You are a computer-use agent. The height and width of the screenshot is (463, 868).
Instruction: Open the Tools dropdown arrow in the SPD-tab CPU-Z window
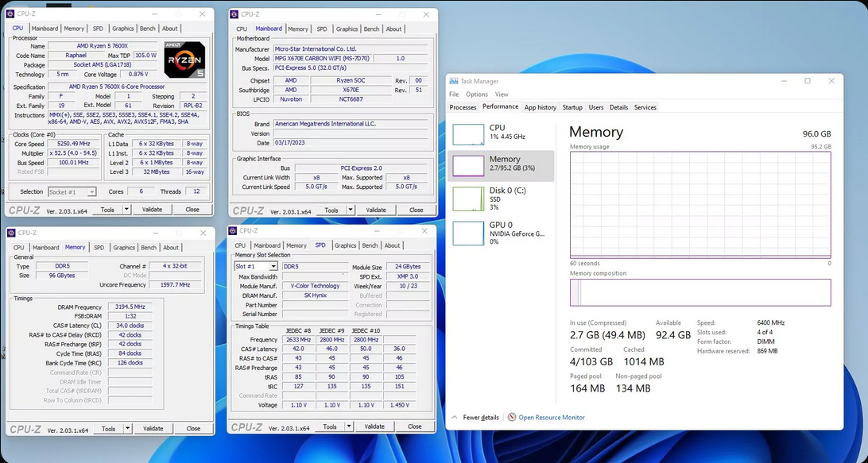coord(349,426)
